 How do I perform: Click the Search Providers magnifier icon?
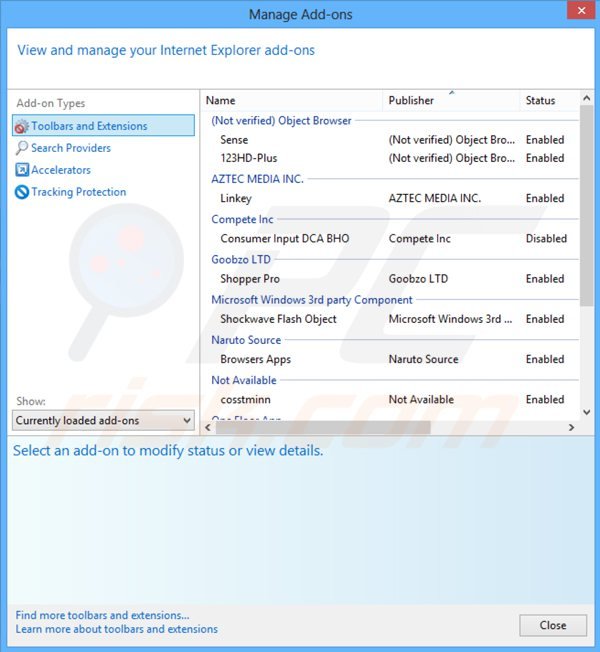(x=22, y=148)
